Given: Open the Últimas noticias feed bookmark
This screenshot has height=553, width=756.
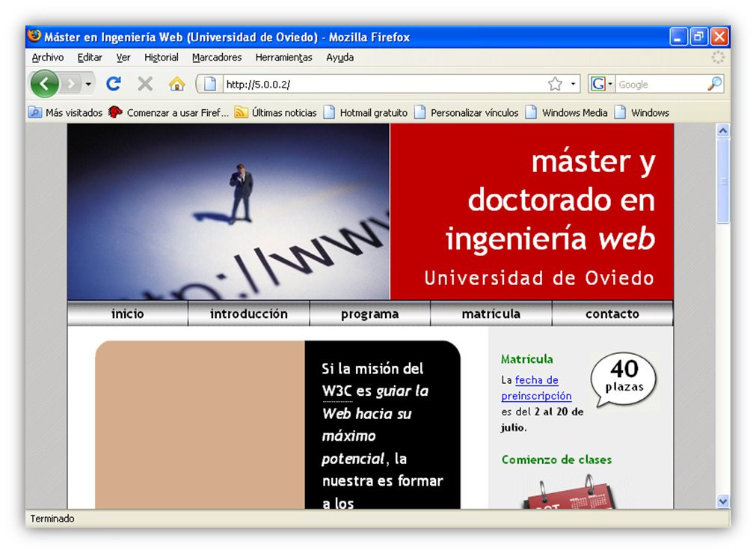Looking at the screenshot, I should pos(275,112).
